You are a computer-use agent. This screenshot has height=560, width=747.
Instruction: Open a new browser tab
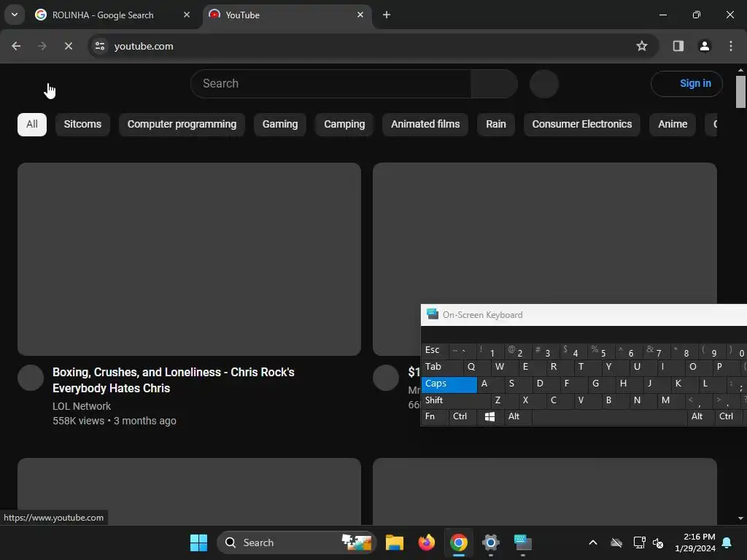(x=387, y=15)
